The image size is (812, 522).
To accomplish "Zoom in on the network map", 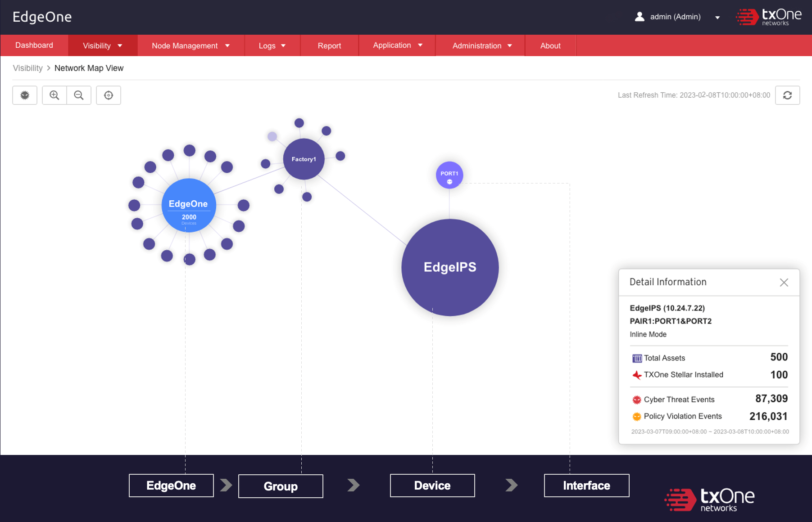I will (x=54, y=95).
